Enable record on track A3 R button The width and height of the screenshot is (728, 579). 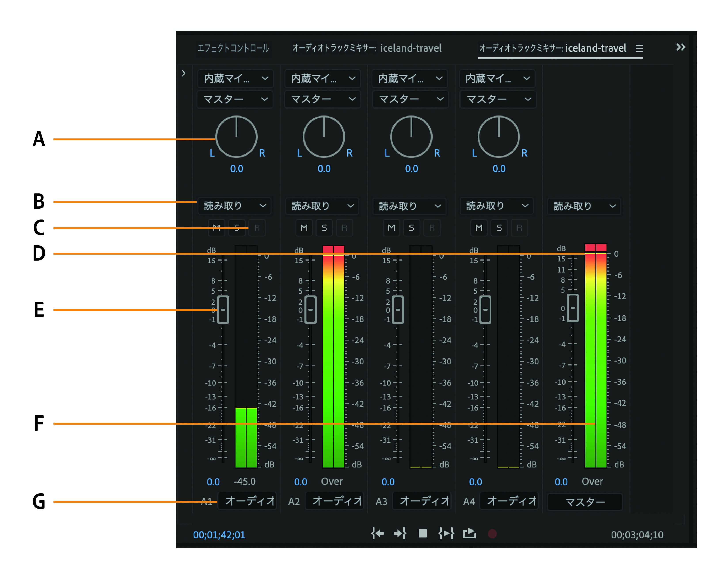432,228
